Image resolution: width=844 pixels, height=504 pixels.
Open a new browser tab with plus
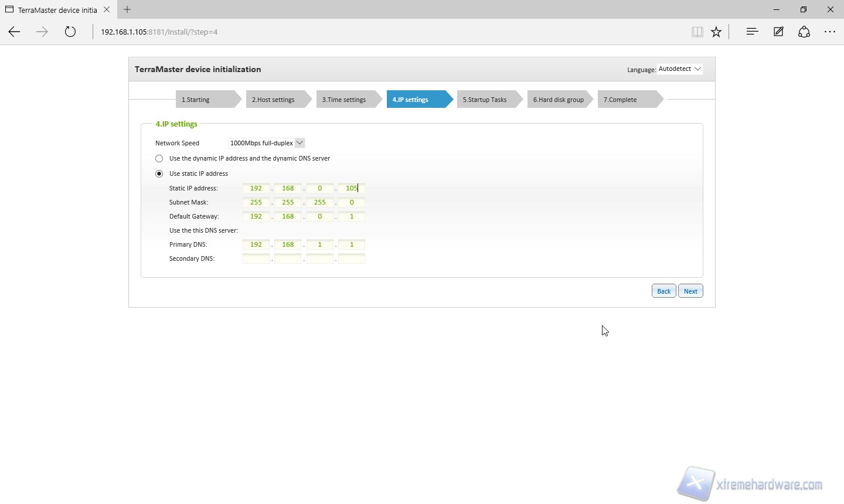[x=127, y=9]
